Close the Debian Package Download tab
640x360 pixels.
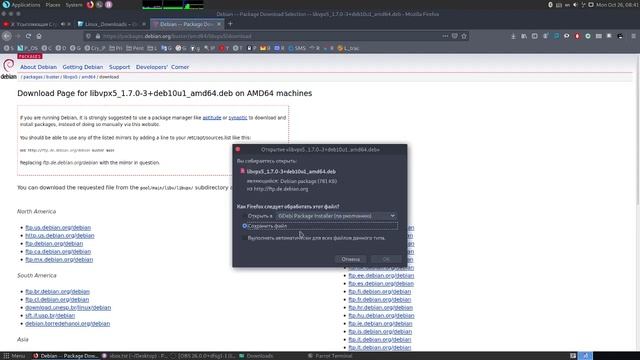click(x=219, y=24)
